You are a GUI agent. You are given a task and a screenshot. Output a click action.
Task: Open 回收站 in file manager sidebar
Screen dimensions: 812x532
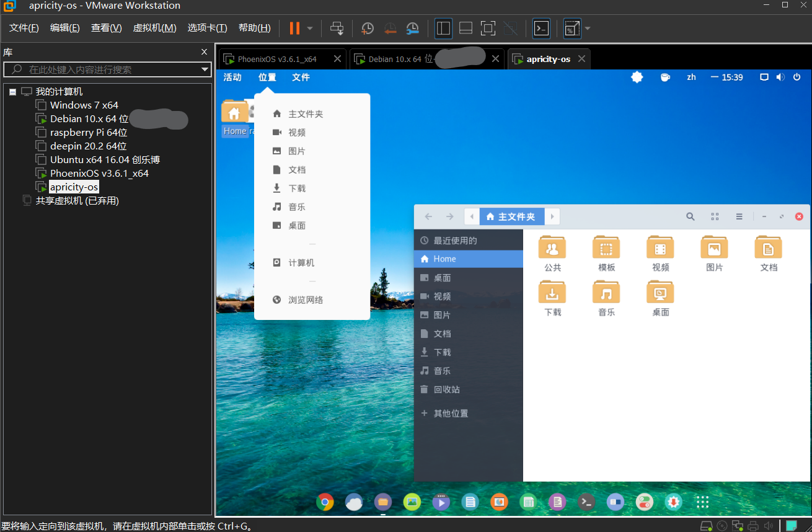click(x=446, y=389)
